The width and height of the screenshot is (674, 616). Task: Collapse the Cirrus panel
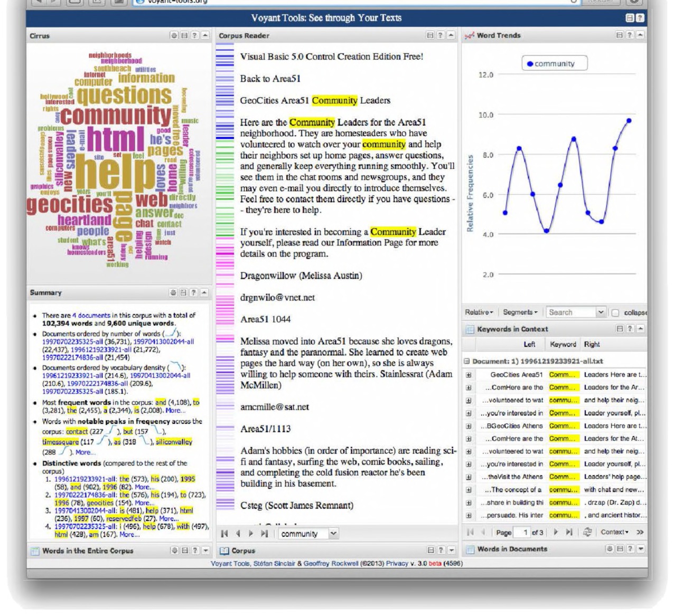[205, 35]
